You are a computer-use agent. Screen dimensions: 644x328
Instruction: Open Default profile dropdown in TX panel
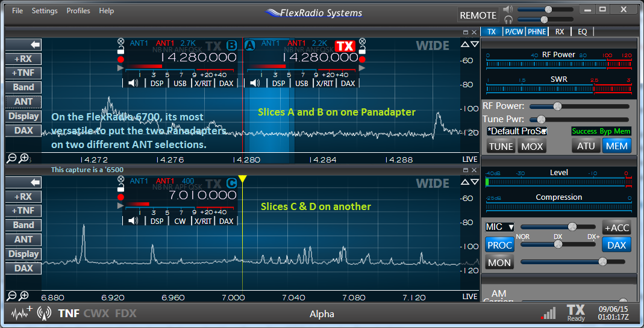click(x=517, y=131)
